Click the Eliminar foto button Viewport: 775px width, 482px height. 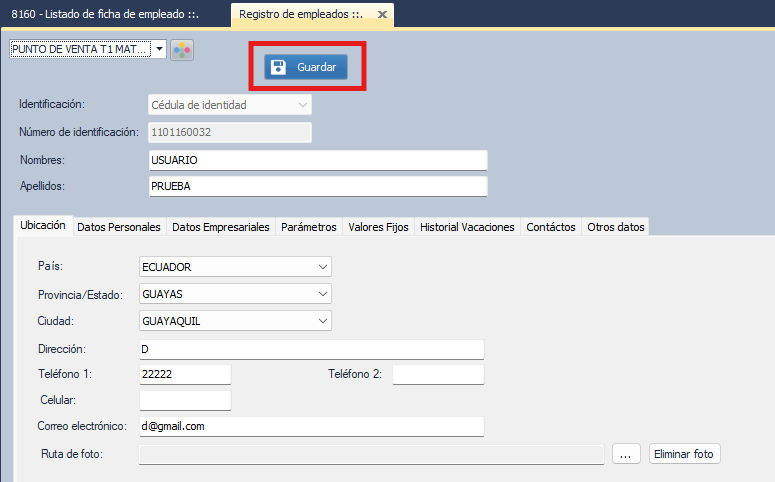[x=684, y=454]
